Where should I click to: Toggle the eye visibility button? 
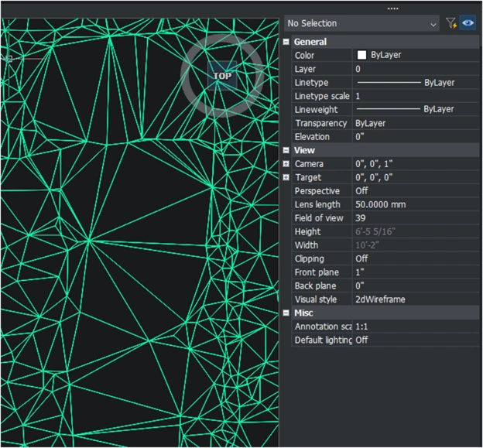tap(468, 23)
